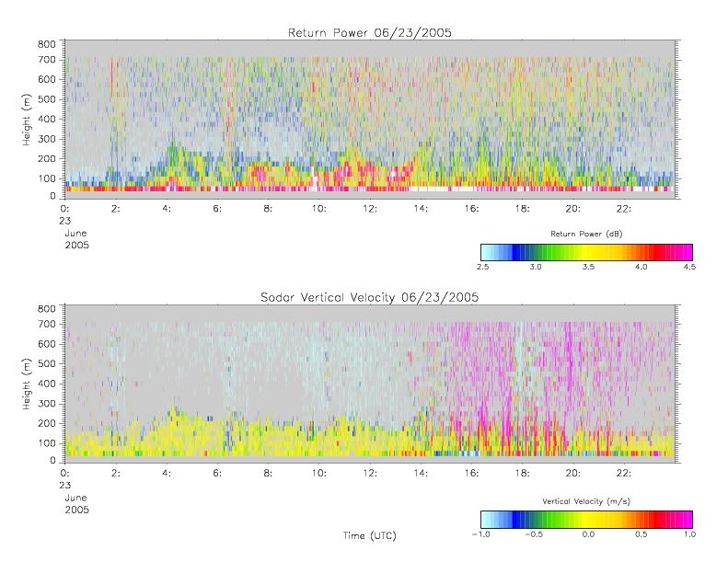Screen dimensions: 728x562
Task: Click the 'Return Power (dB)' legend label
Action: 586,234
